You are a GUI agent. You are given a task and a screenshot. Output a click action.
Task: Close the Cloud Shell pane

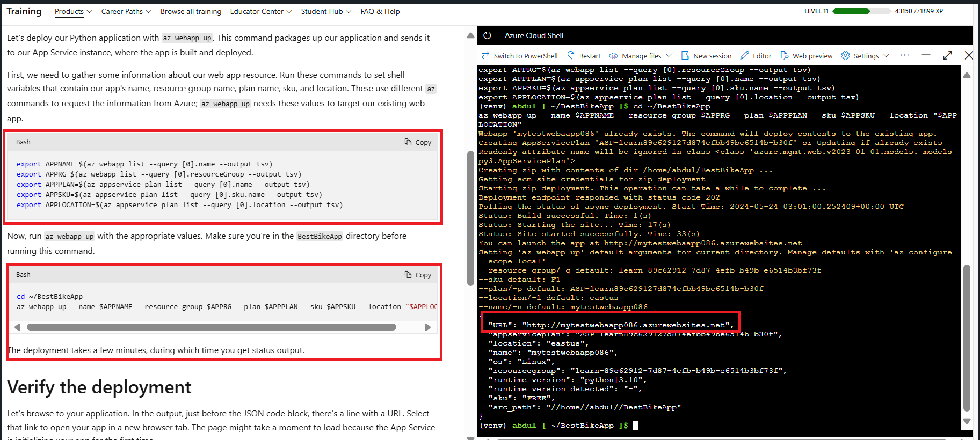tap(968, 55)
